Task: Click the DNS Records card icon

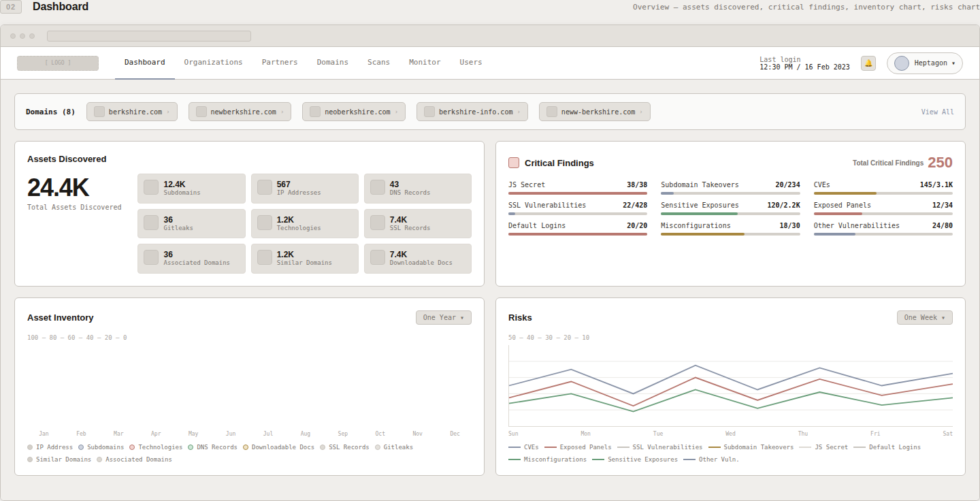Action: 376,189
